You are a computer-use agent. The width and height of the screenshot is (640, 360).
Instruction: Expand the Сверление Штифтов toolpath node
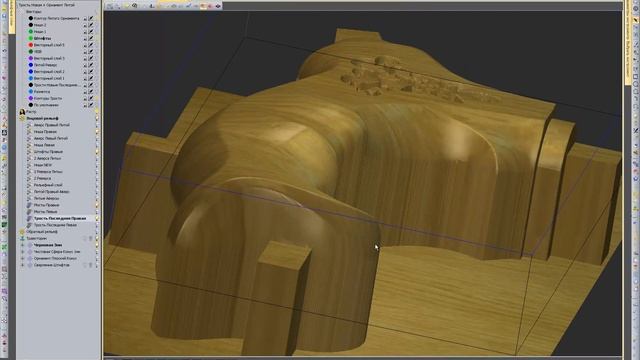click(x=22, y=265)
